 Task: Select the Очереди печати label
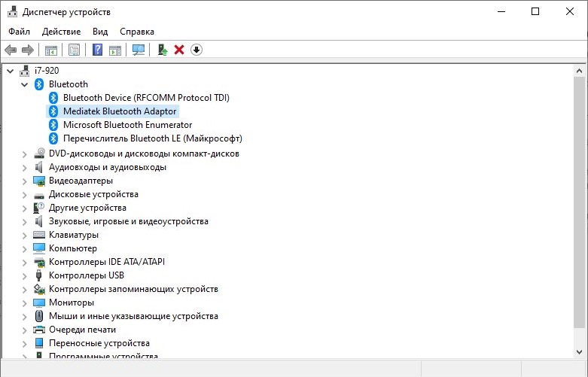point(82,330)
